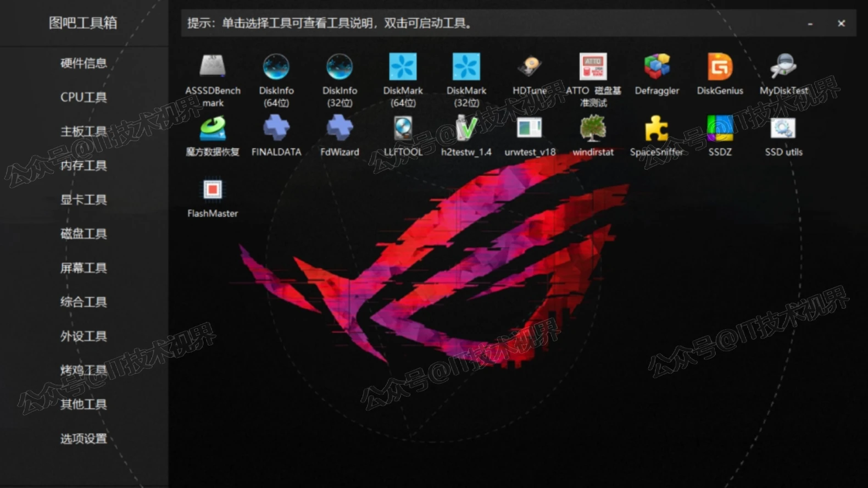
Task: Open 主板工具 category in sidebar
Action: click(x=84, y=131)
